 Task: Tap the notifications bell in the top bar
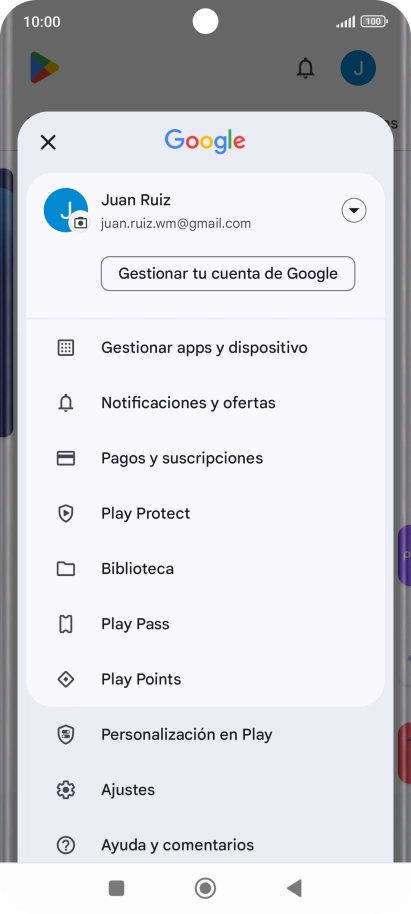[x=305, y=68]
